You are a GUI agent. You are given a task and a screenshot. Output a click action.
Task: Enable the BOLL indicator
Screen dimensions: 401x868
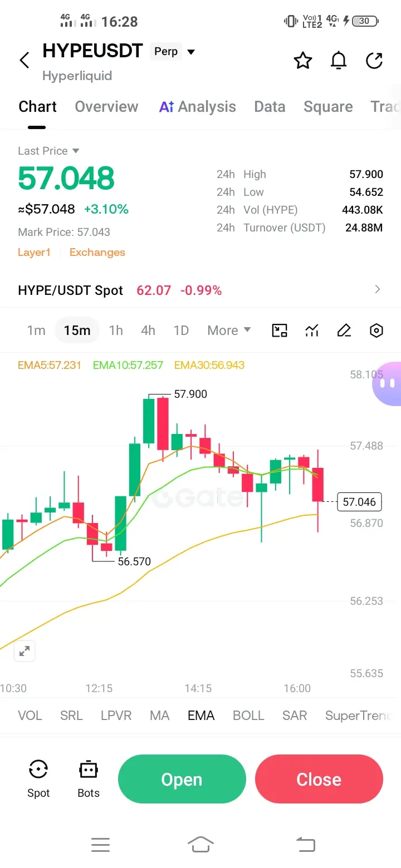coord(248,716)
